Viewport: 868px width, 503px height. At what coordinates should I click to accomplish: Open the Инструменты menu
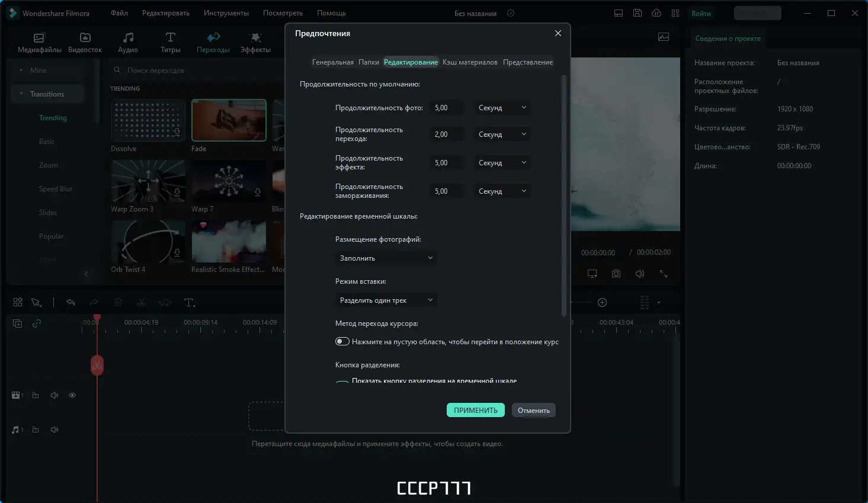click(226, 13)
